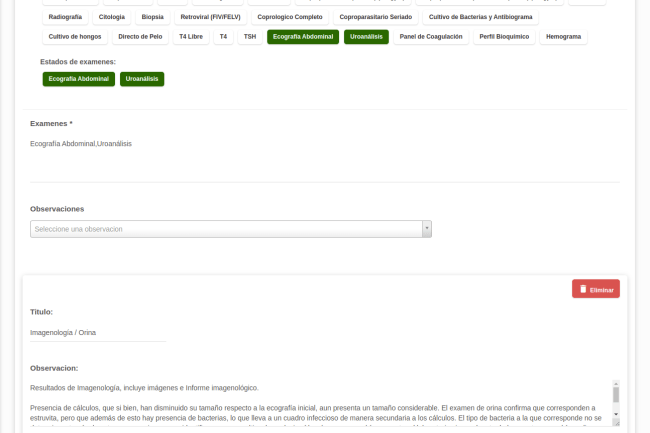Enable the Biopsia exam
The height and width of the screenshot is (433, 650).
click(152, 17)
